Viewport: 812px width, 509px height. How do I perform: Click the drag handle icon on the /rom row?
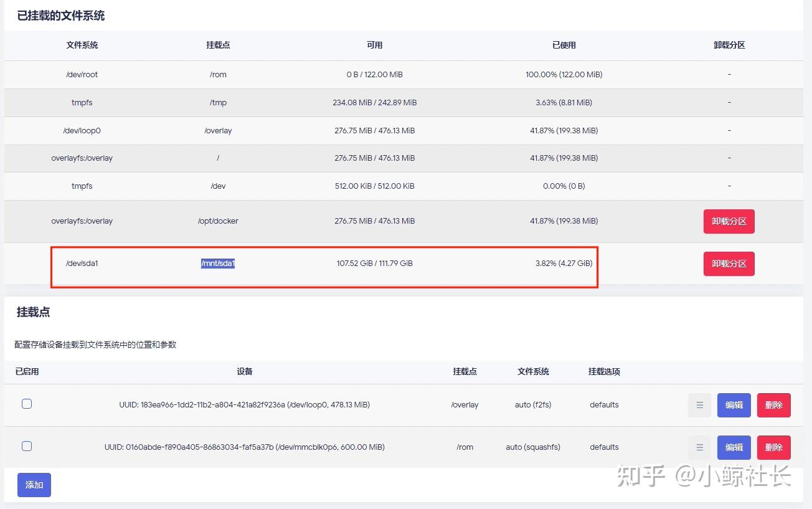[x=699, y=447]
